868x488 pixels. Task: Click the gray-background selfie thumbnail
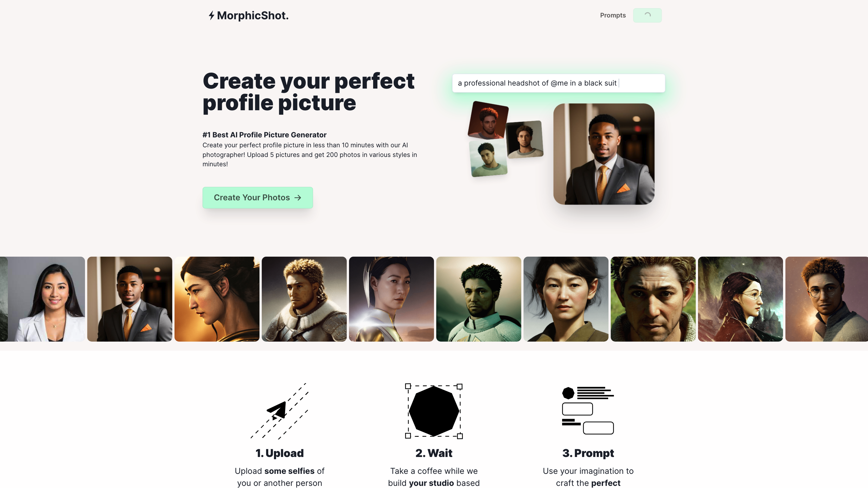pyautogui.click(x=525, y=139)
